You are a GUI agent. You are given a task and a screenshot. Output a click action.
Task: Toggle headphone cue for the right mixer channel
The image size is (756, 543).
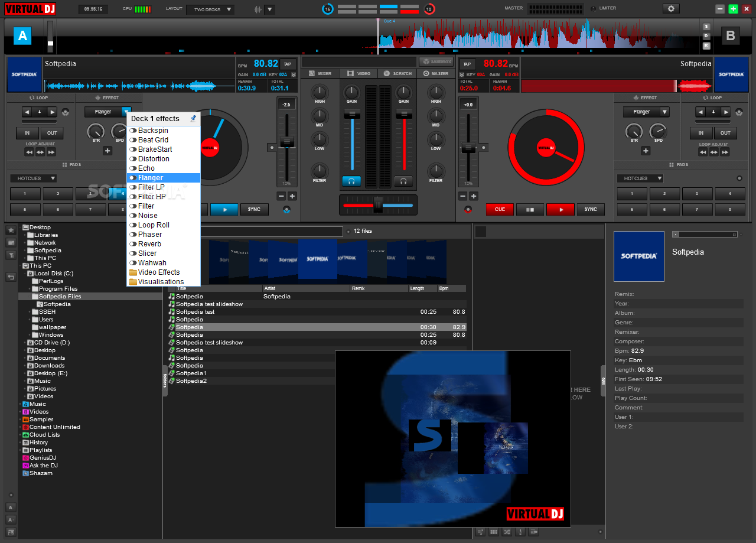[403, 181]
